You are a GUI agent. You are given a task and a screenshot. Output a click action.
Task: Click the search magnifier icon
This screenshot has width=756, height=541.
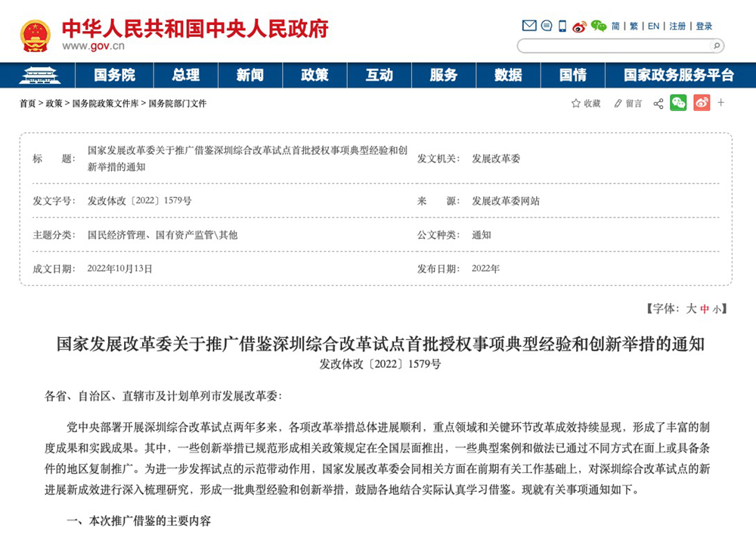(716, 46)
